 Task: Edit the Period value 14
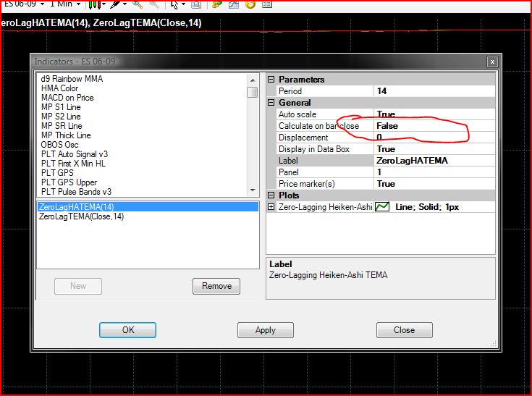pyautogui.click(x=434, y=91)
